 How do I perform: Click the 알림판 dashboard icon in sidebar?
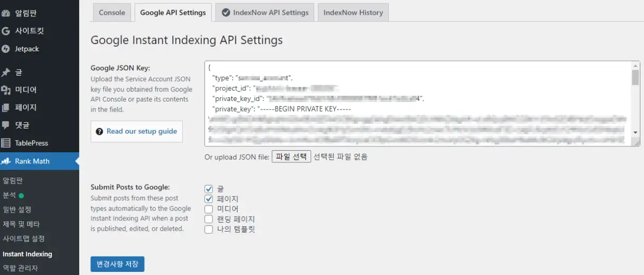6,13
